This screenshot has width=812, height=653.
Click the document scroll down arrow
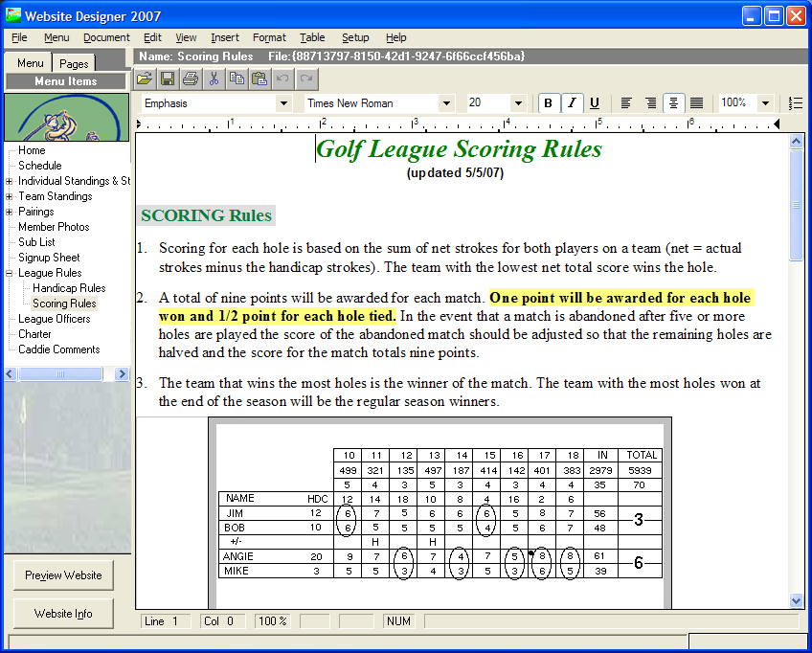(796, 600)
